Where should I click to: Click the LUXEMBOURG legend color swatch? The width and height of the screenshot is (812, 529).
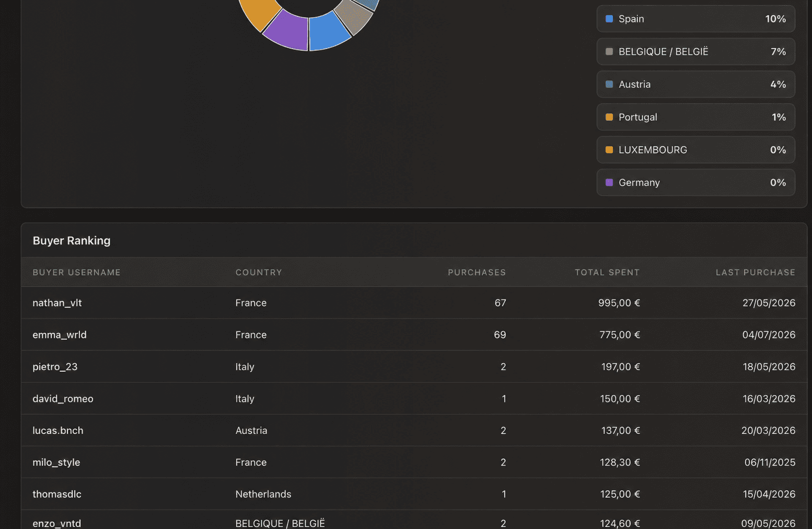[x=609, y=149]
